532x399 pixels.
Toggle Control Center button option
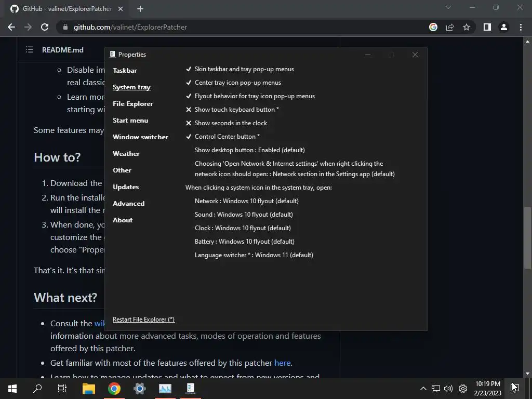point(222,137)
